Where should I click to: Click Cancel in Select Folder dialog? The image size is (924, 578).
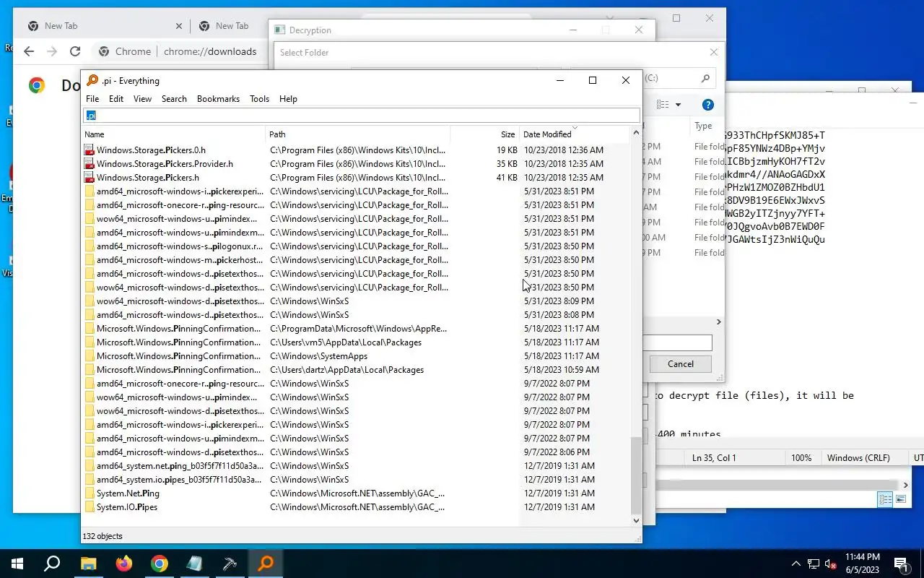[680, 364]
